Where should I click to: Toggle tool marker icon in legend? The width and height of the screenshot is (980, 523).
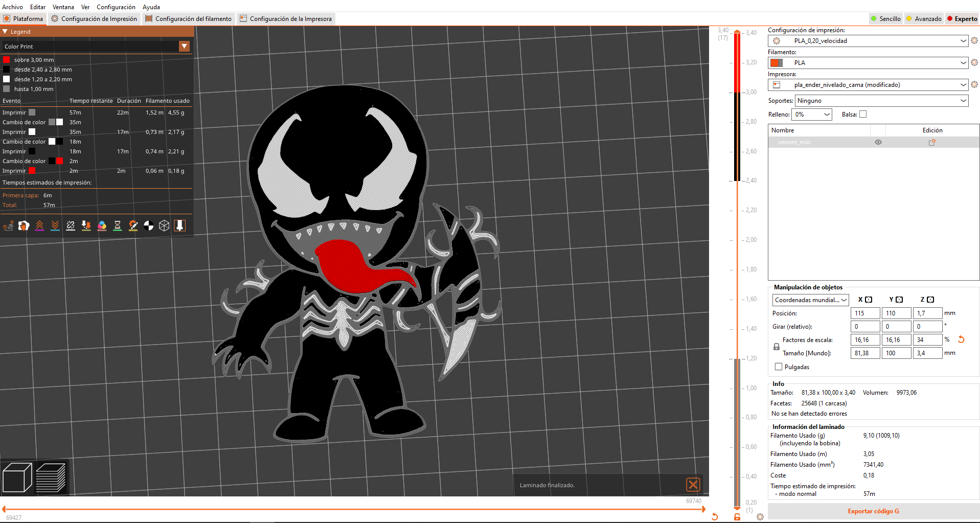tap(180, 225)
